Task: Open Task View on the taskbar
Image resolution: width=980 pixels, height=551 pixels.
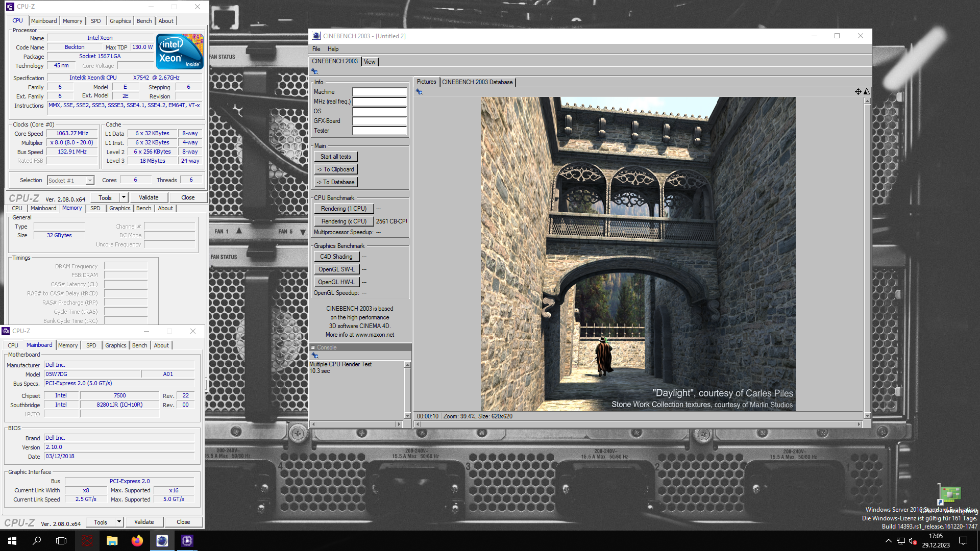Action: point(61,541)
